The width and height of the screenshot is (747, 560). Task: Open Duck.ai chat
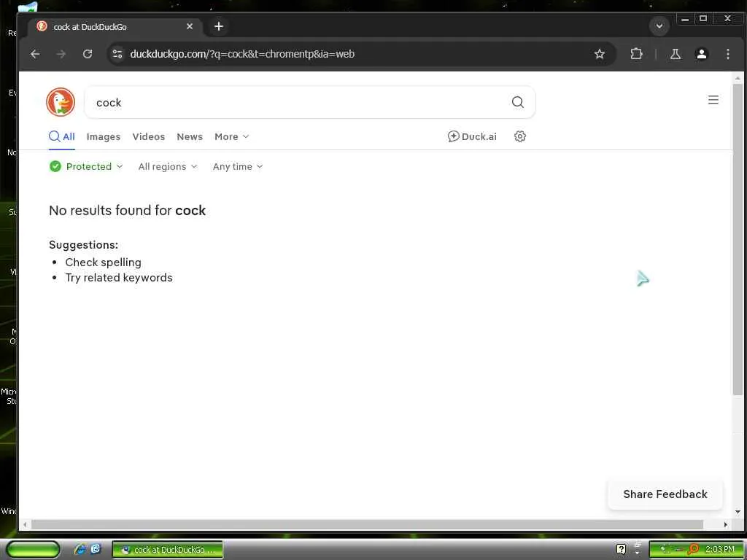pos(472,136)
